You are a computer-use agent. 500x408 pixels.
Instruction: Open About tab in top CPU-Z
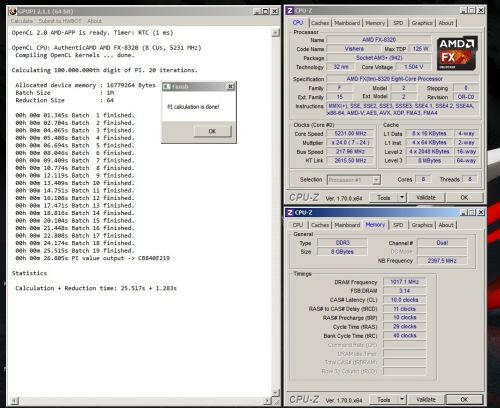[446, 23]
